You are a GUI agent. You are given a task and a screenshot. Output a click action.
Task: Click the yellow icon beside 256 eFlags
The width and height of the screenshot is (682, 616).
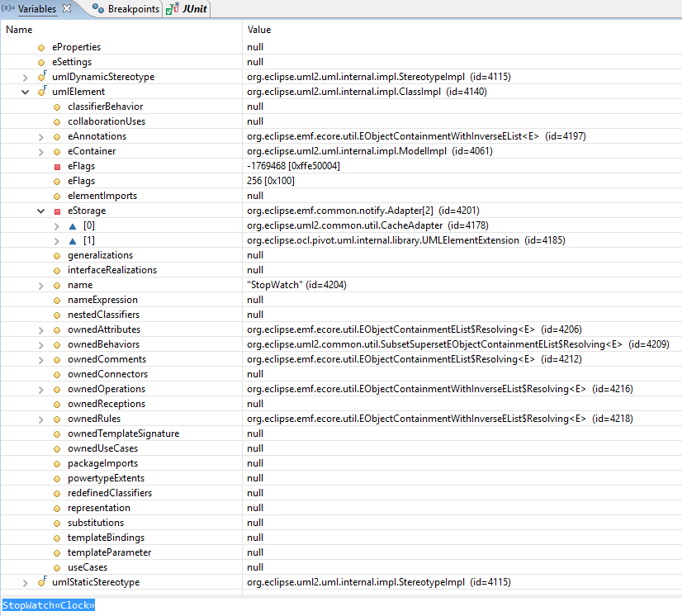(x=57, y=182)
